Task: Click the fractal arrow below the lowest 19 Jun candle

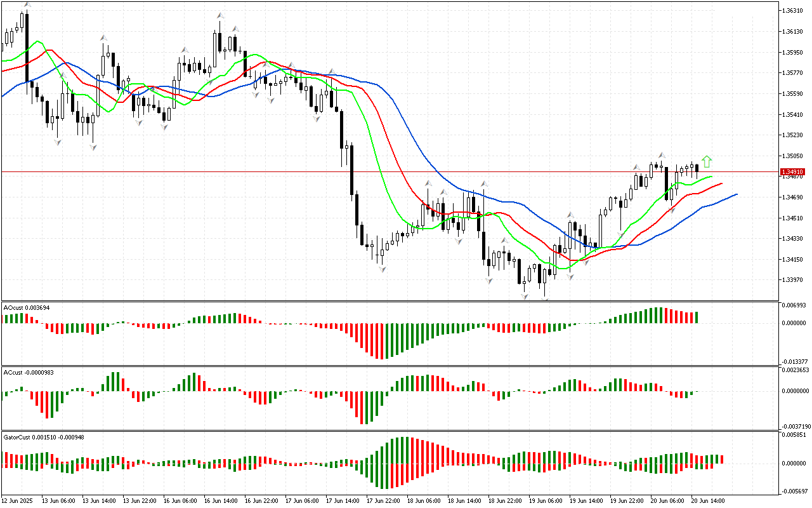Action: [x=545, y=297]
